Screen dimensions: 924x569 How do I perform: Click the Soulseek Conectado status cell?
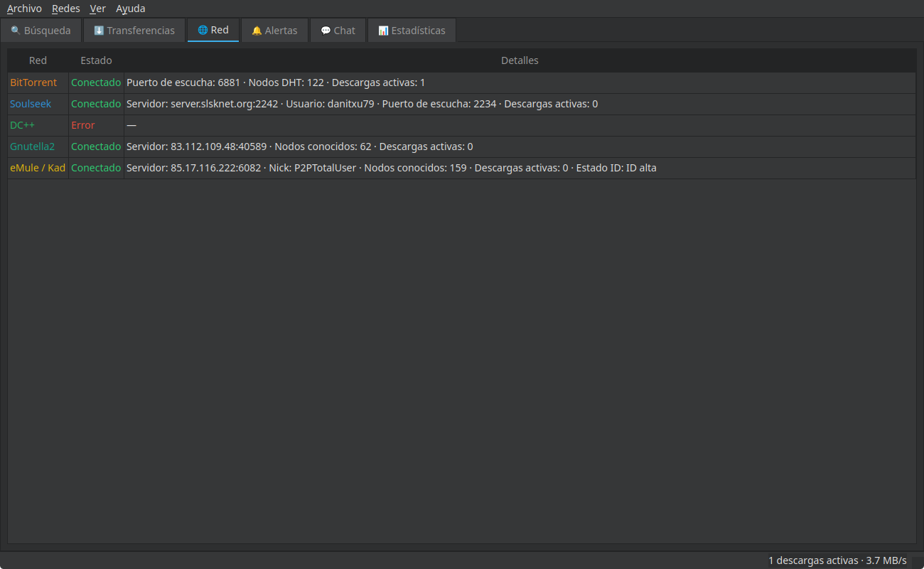click(x=96, y=104)
